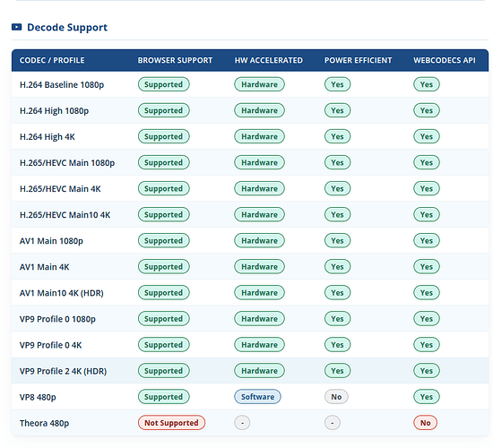The height and width of the screenshot is (448, 493).
Task: Click the Supported badge for H.264 High 1080p
Action: coord(163,110)
